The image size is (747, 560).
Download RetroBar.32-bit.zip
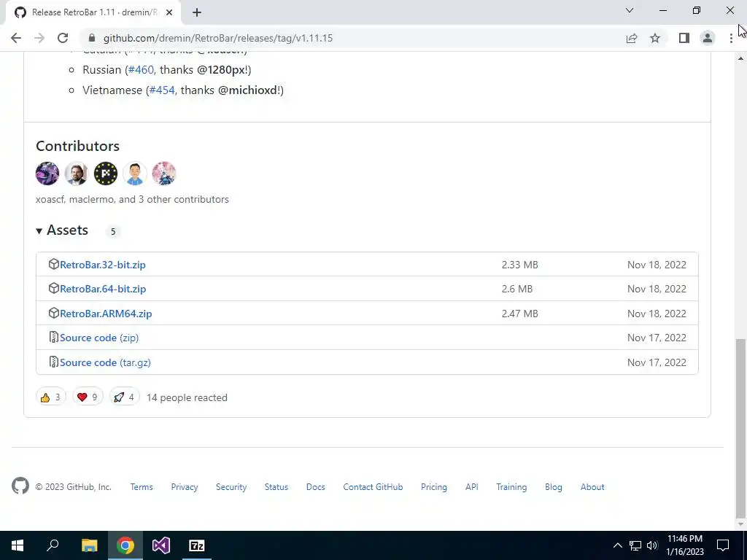tap(103, 265)
